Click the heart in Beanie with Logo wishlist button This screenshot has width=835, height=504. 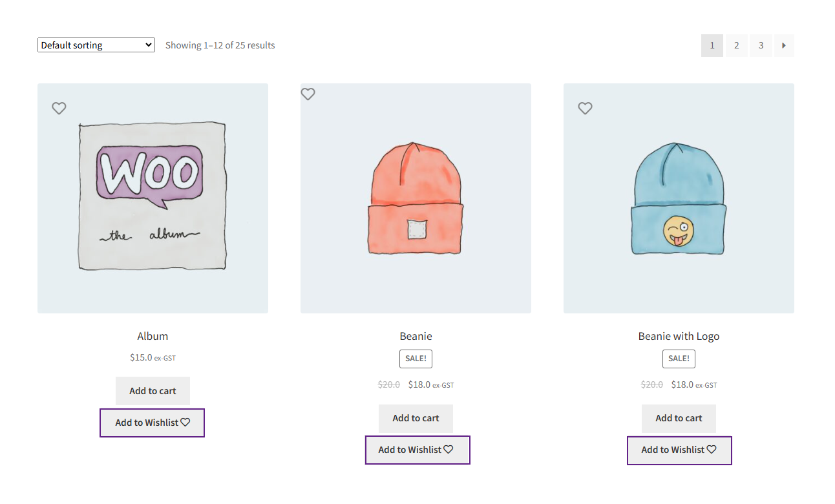click(x=712, y=450)
